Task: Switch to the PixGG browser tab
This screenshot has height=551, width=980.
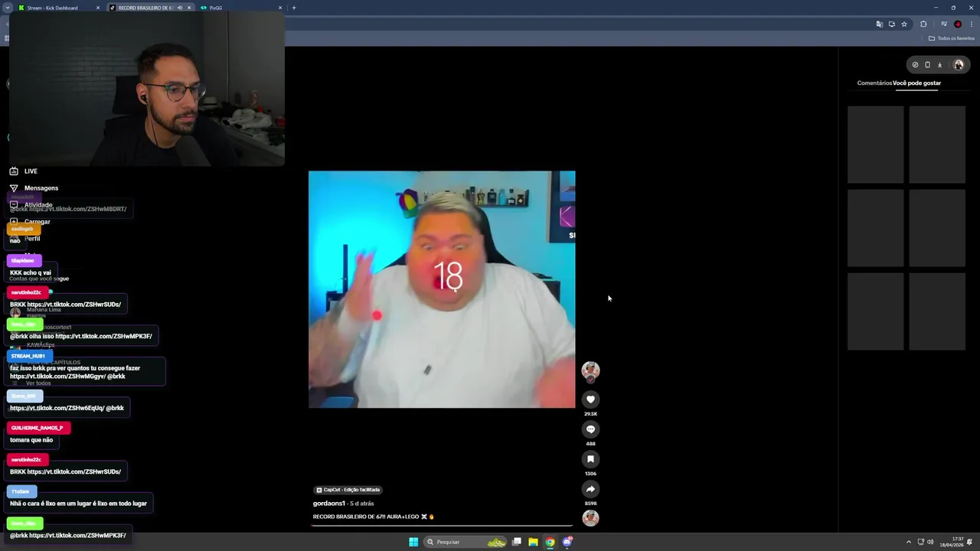Action: click(x=216, y=8)
